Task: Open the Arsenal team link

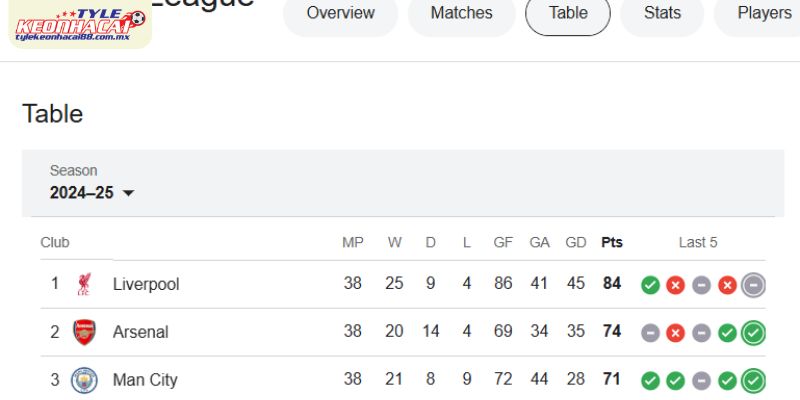Action: click(140, 332)
